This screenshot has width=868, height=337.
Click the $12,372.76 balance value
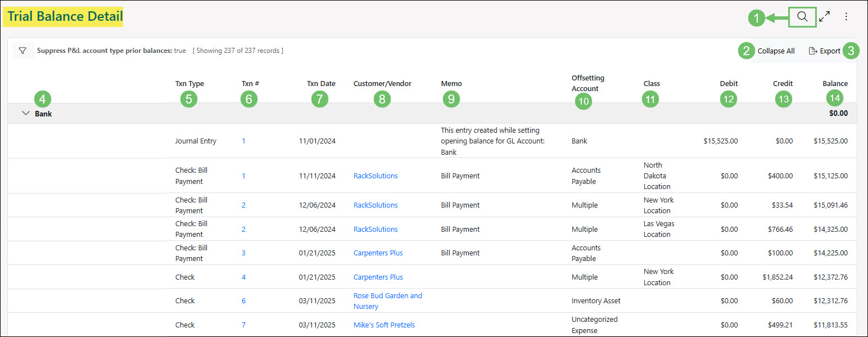click(x=831, y=277)
